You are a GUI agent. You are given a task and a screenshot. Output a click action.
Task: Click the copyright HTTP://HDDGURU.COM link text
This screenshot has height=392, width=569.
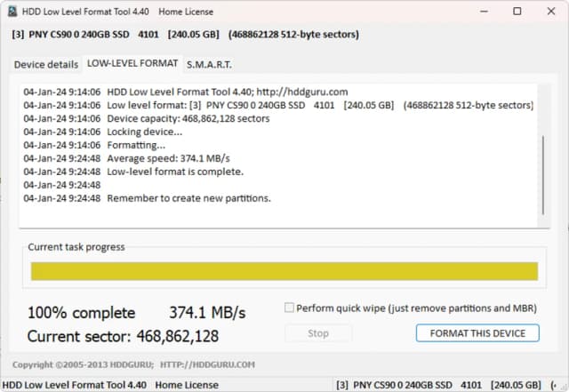[207, 364]
